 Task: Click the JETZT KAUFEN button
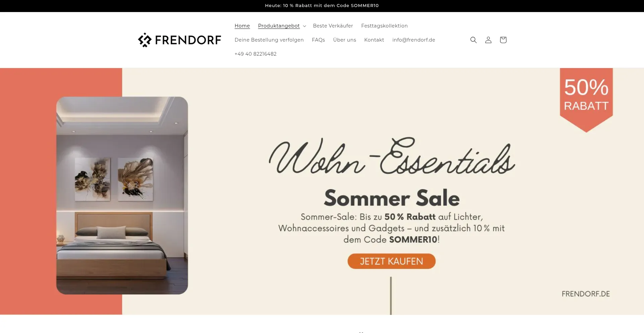pos(391,261)
